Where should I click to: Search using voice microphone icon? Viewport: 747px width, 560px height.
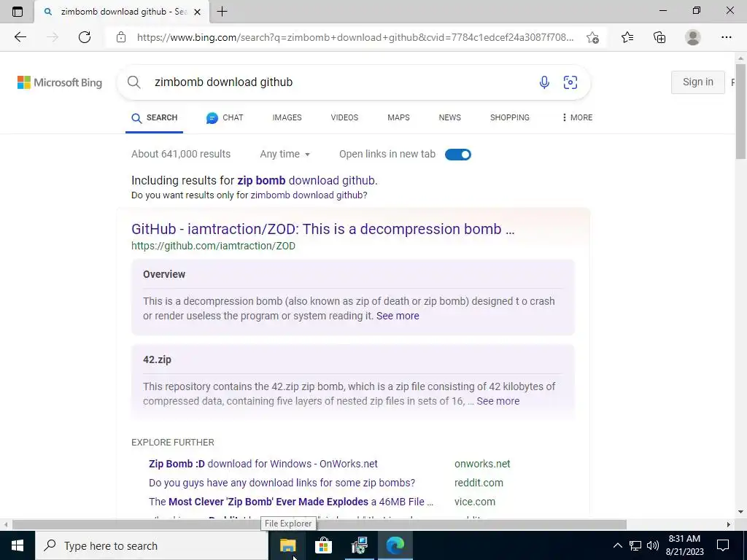click(x=544, y=82)
